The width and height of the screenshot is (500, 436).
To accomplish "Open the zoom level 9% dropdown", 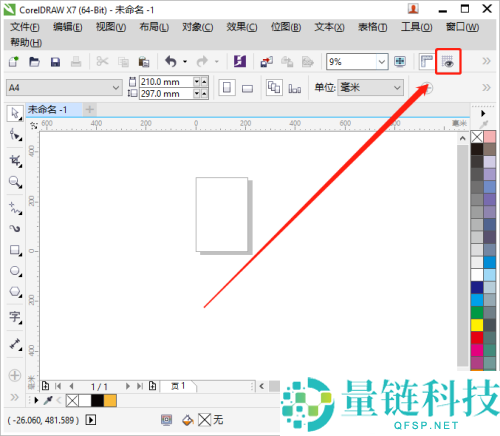I will (382, 62).
